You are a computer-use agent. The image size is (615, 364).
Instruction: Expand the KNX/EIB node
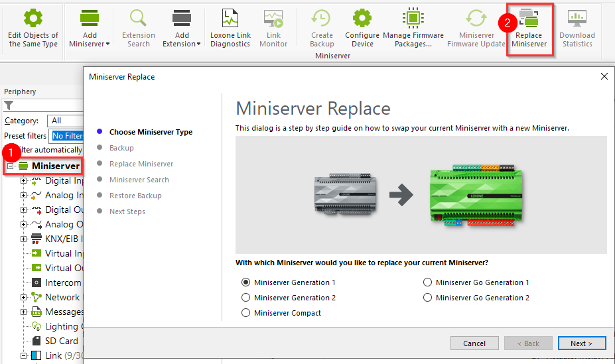[23, 239]
